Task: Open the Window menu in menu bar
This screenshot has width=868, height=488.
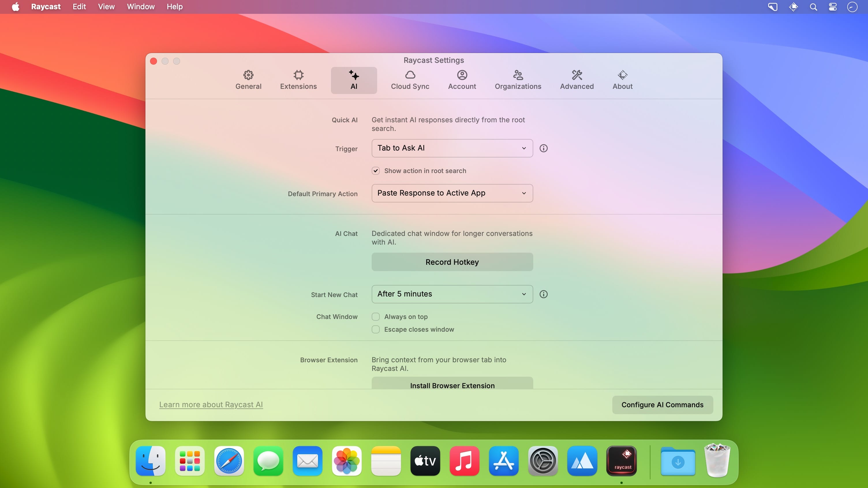Action: click(x=141, y=7)
